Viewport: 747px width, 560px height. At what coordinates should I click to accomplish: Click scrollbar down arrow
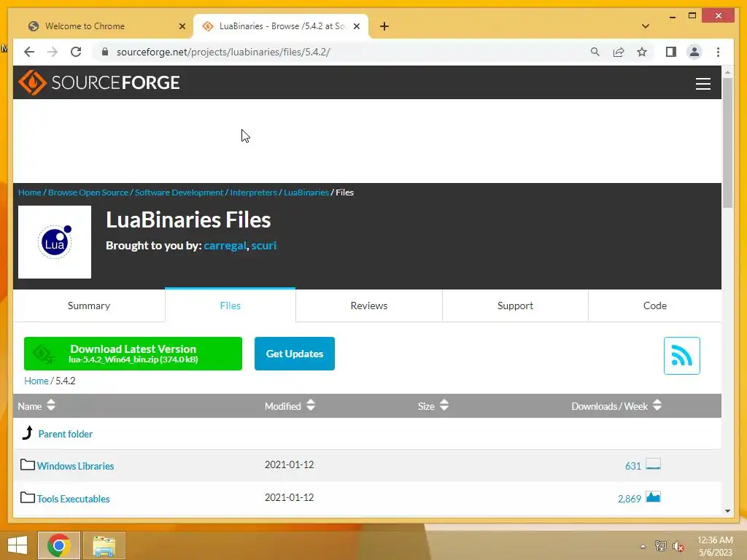point(727,511)
